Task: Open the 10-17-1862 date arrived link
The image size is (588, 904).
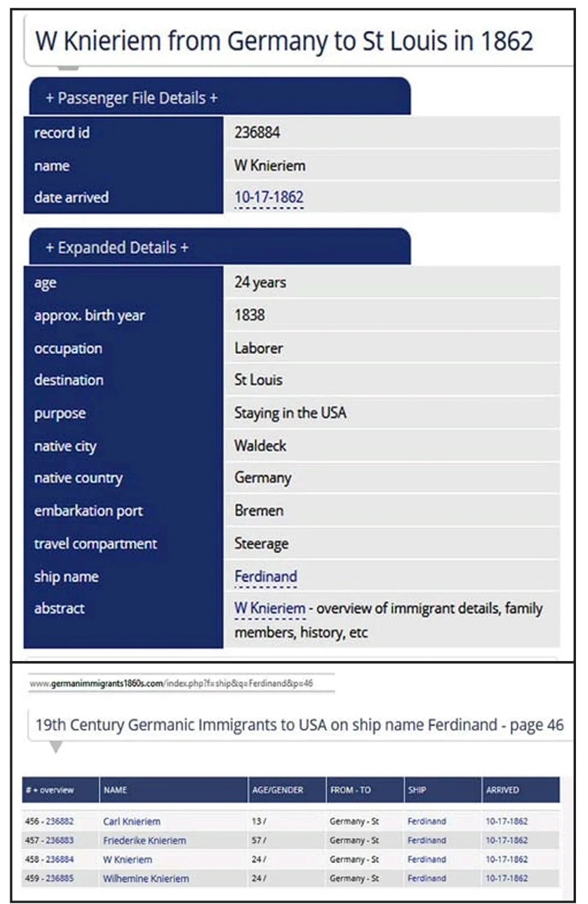Action: pos(269,197)
